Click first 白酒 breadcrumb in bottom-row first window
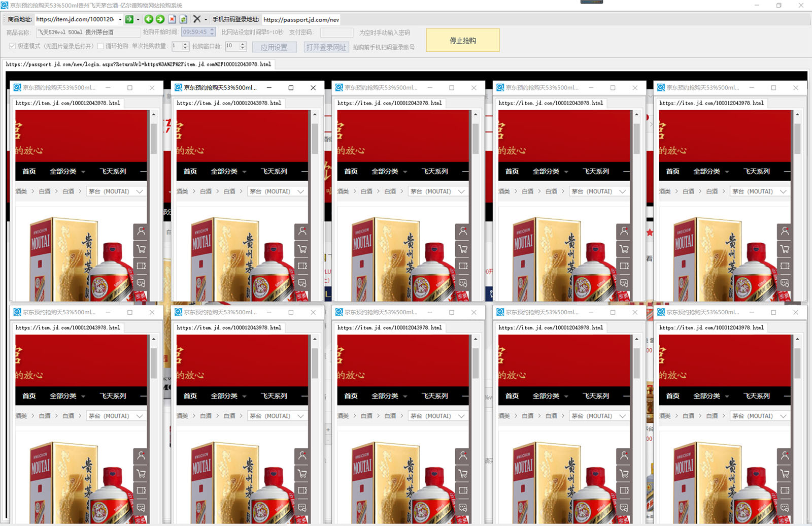 [x=45, y=416]
